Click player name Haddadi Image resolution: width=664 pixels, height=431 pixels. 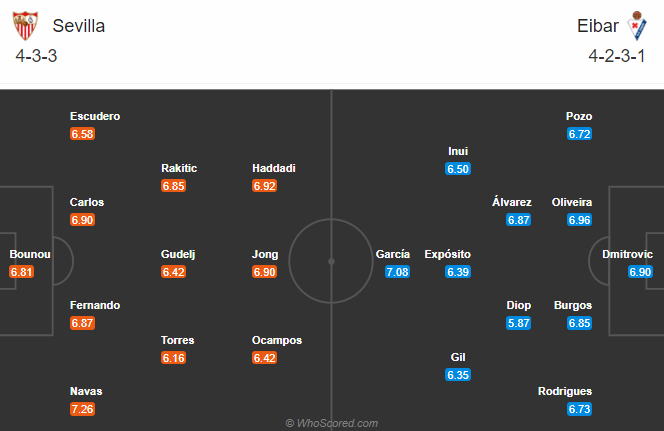point(274,168)
